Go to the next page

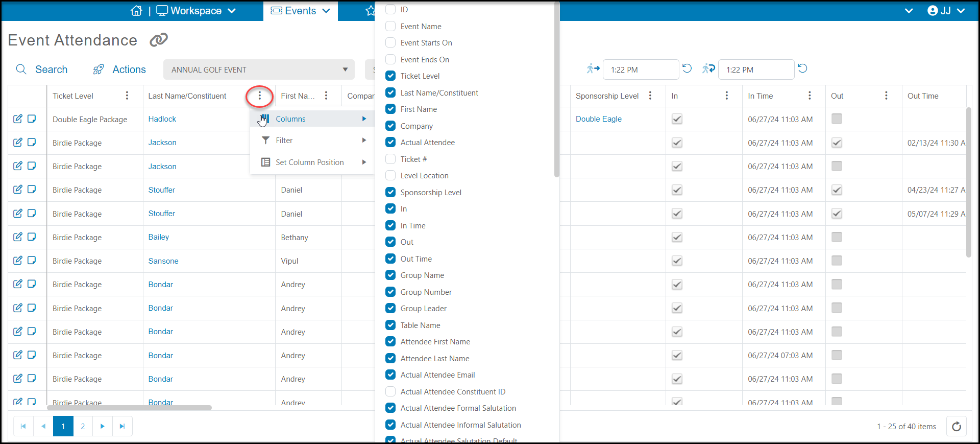103,426
